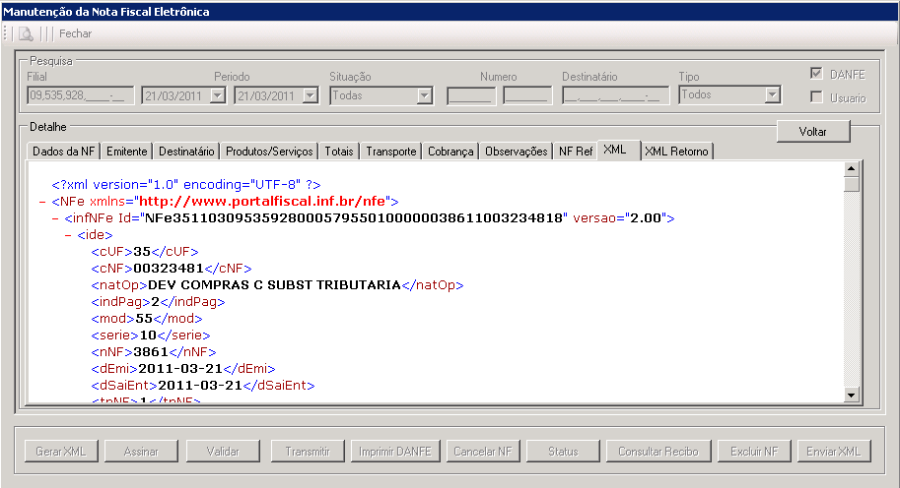Click the Destinatário search input field

(615, 95)
